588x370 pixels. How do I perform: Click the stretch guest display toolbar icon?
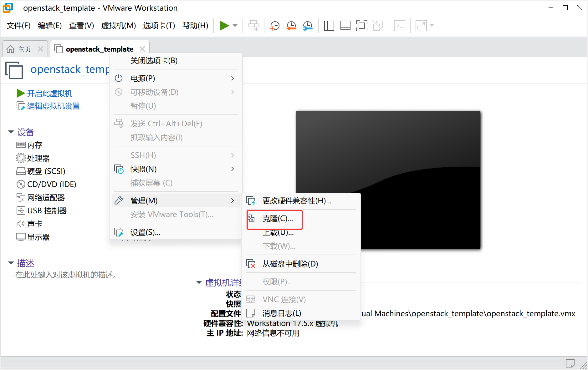tap(421, 26)
